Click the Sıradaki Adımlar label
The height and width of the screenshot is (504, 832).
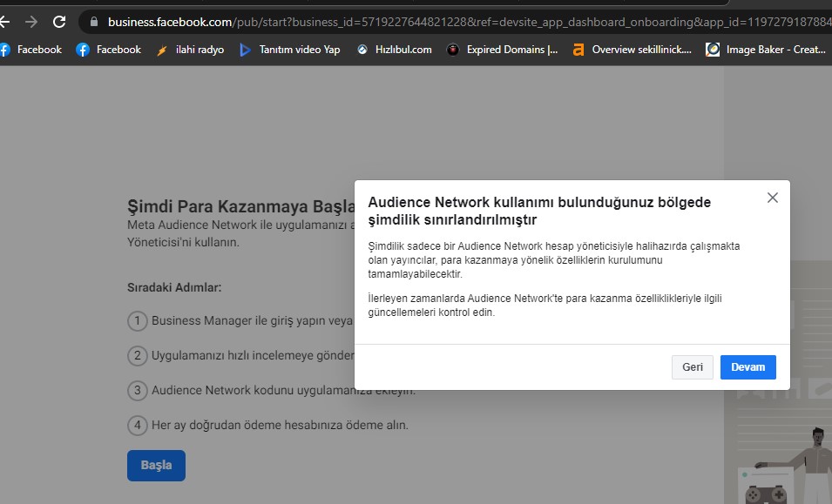pyautogui.click(x=174, y=287)
